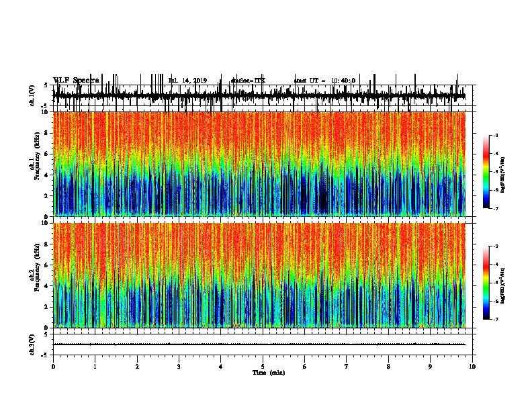Click the "start UT = 11:40:0" text
Screen dimensions: 532x411
324,81
